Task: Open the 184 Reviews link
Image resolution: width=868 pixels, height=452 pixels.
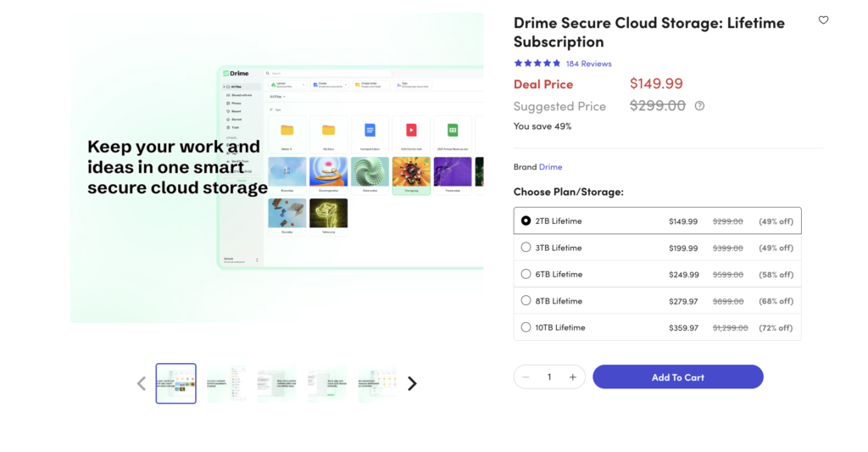Action: 588,64
